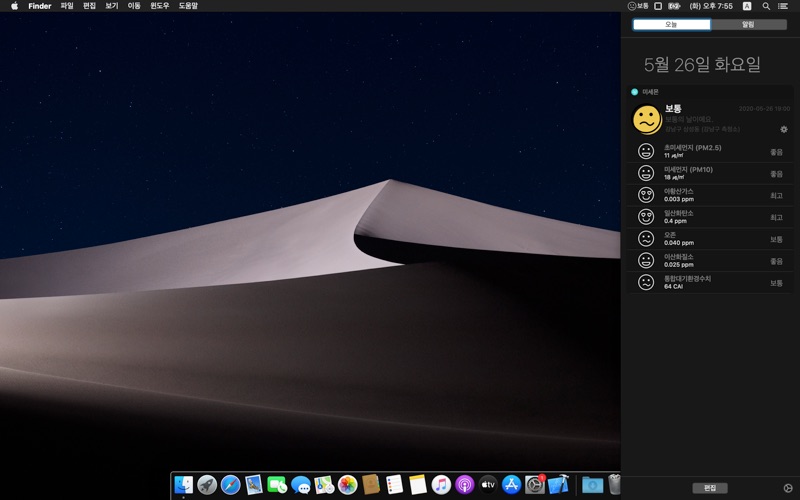The image size is (800, 500).
Task: Open the 파일 menu
Action: click(67, 6)
